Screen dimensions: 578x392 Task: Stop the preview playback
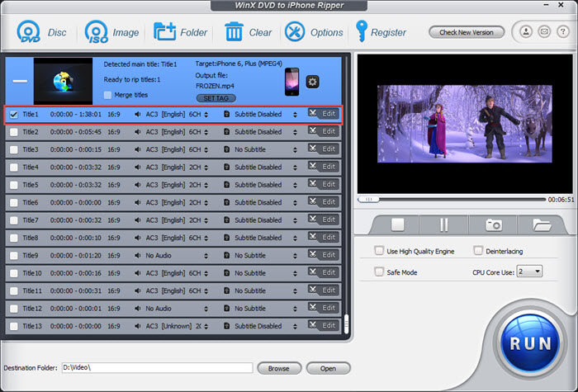[398, 224]
